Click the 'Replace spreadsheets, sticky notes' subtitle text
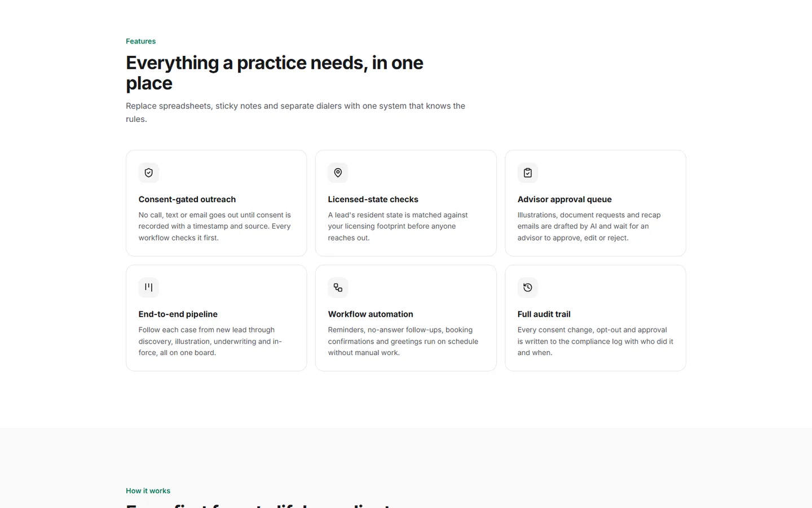Screen dimensions: 812x508 (x=295, y=112)
